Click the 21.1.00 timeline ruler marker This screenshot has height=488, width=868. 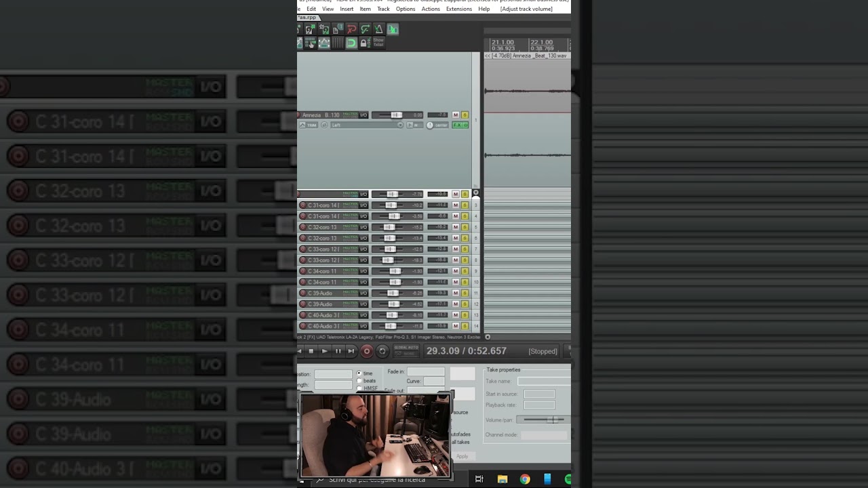(x=502, y=43)
